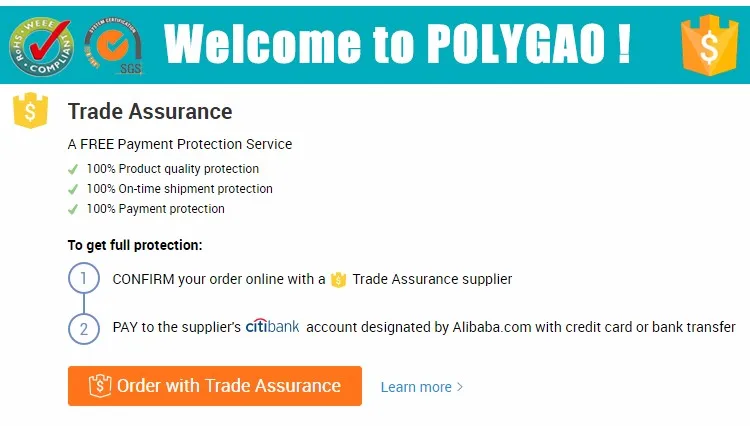
Task: Click the Trade Assurance heading
Action: pos(150,111)
